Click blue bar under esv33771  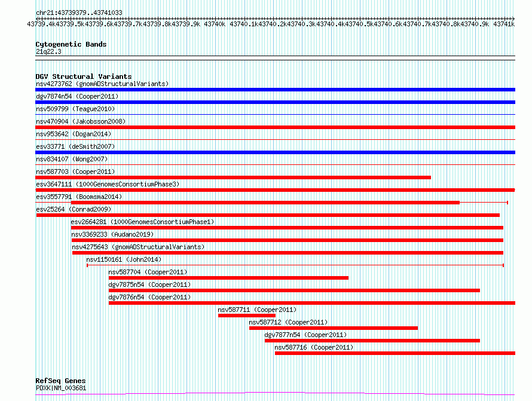point(275,152)
